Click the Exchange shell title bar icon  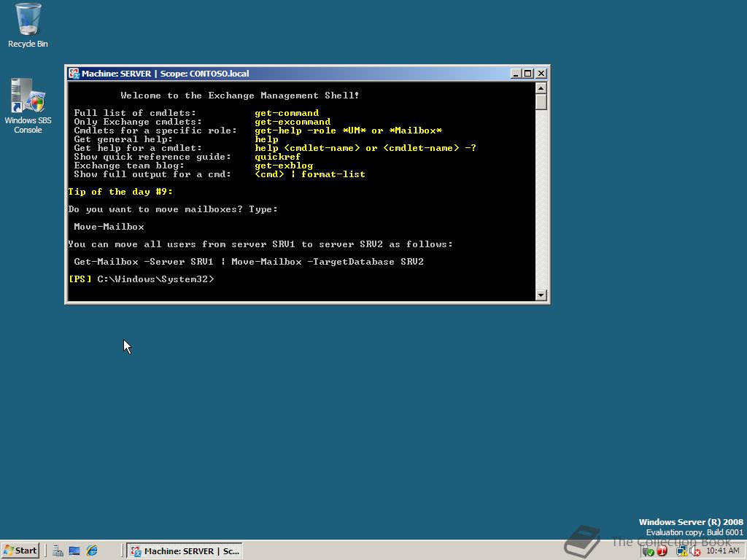(x=74, y=74)
